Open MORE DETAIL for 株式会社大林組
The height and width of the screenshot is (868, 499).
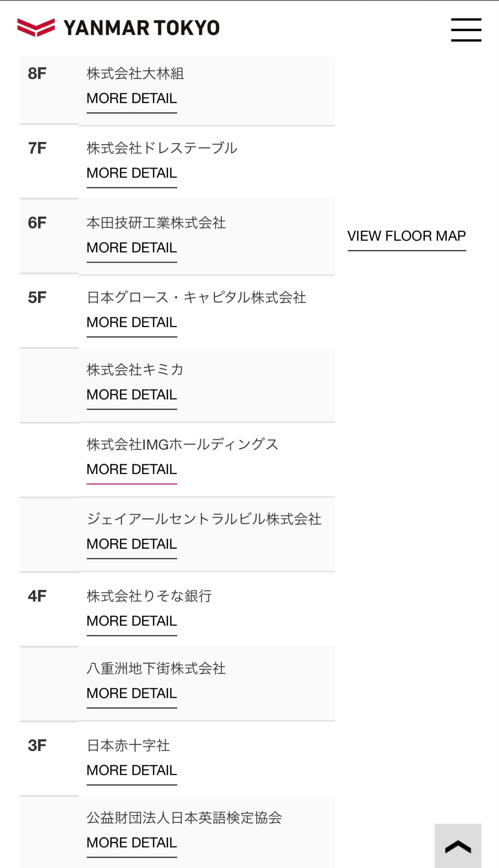click(132, 99)
